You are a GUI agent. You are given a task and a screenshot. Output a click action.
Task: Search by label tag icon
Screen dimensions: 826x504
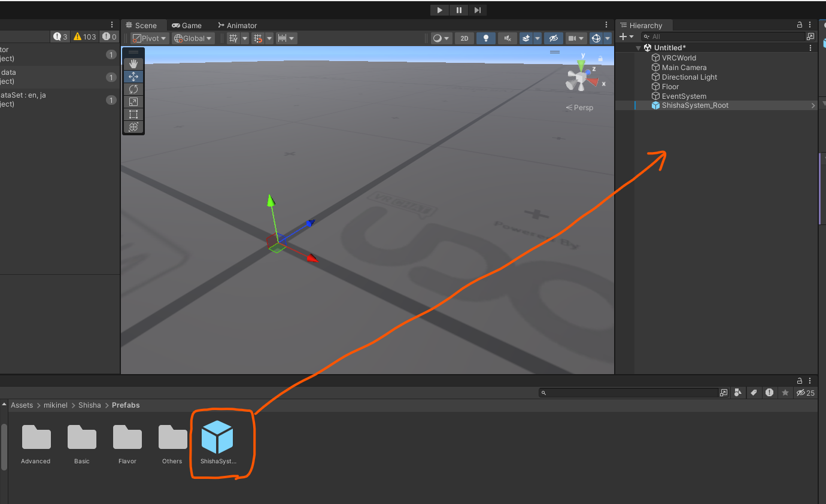(x=754, y=393)
